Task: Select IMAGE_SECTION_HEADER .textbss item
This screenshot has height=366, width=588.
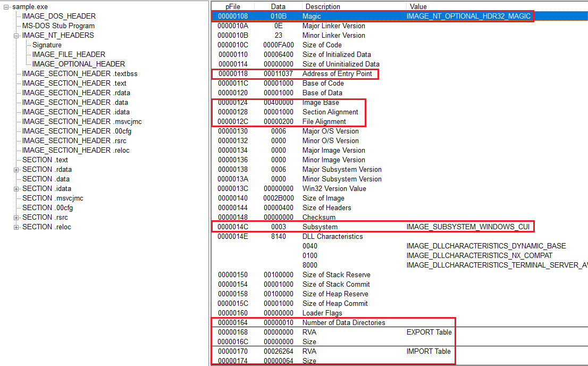Action: click(79, 74)
